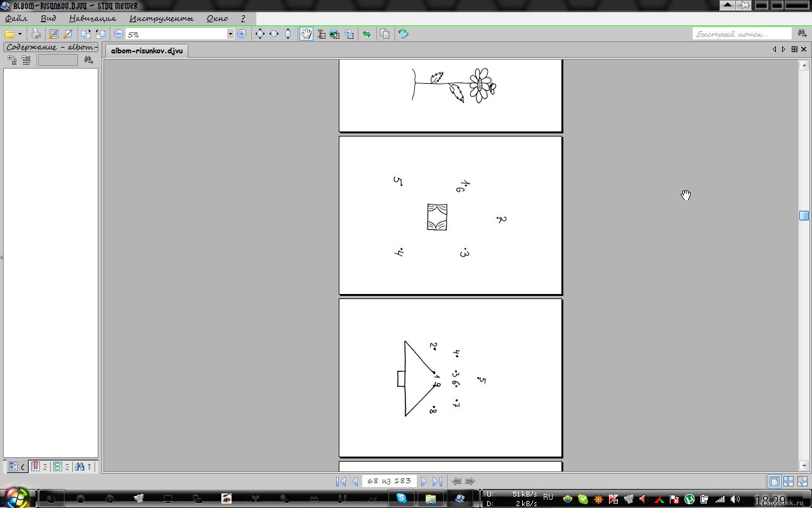Open the zoom level dropdown
Screen dimensions: 812x508
click(230, 34)
